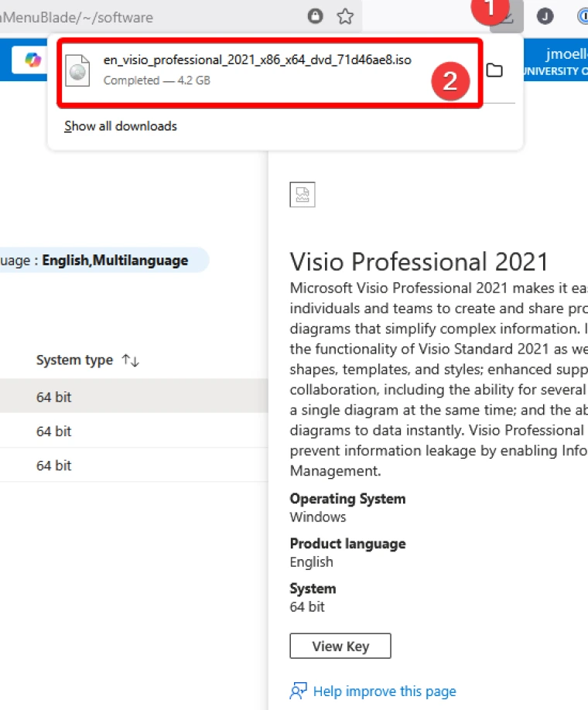Open the Copilot icon button
This screenshot has width=588, height=710.
[x=32, y=60]
